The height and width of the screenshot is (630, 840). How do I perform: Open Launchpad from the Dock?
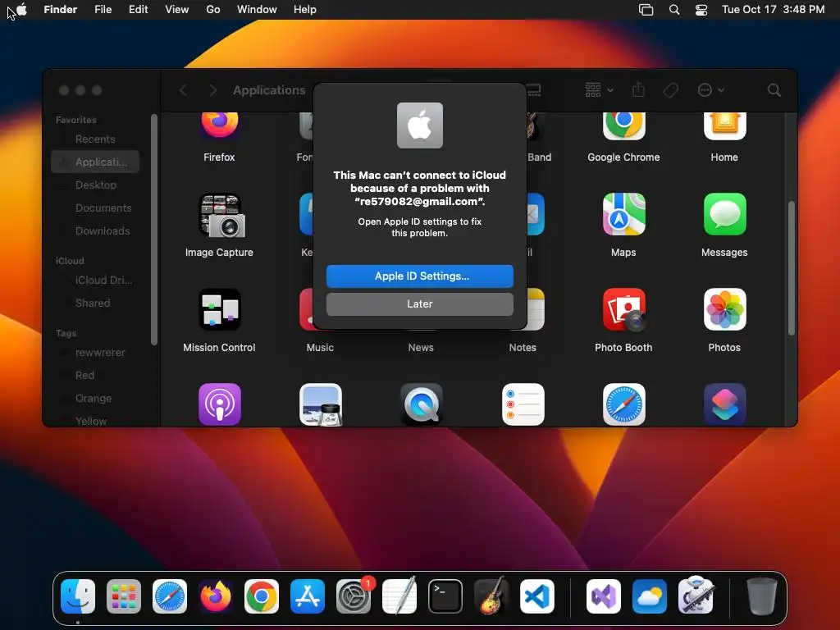[124, 596]
